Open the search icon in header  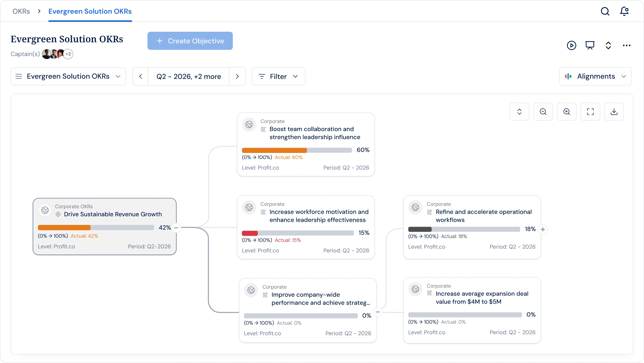tap(605, 11)
